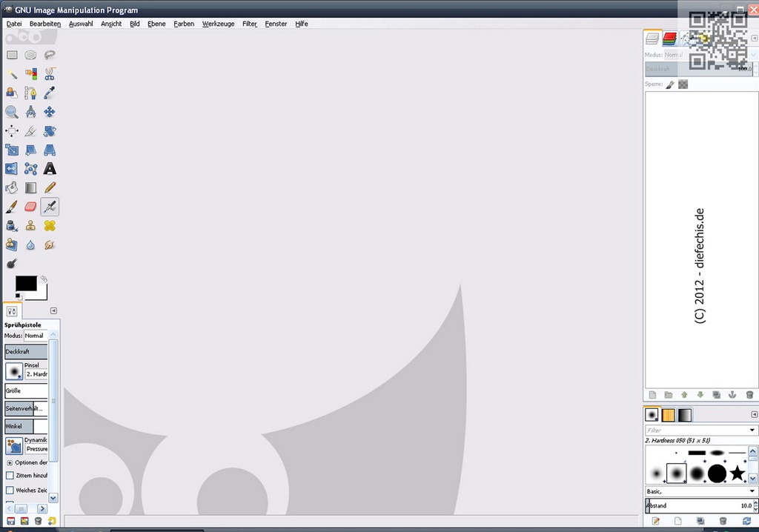The width and height of the screenshot is (759, 532).
Task: Click the Abstand spacing slider
Action: (x=700, y=505)
